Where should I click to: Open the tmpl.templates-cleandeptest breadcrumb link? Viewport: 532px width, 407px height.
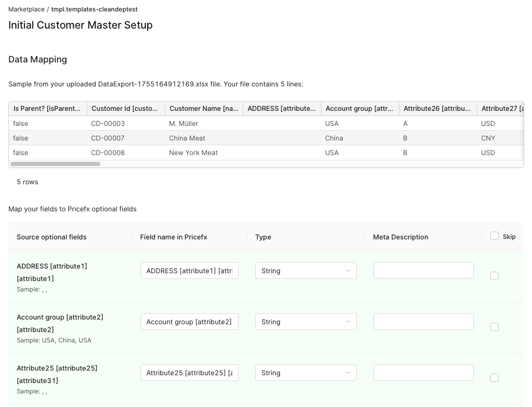tap(94, 9)
